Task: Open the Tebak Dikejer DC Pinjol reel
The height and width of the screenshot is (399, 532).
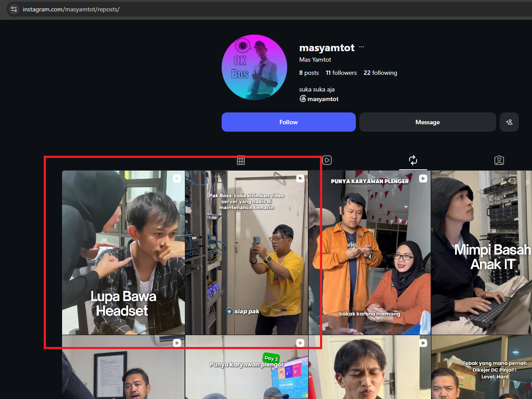Action: [x=482, y=367]
